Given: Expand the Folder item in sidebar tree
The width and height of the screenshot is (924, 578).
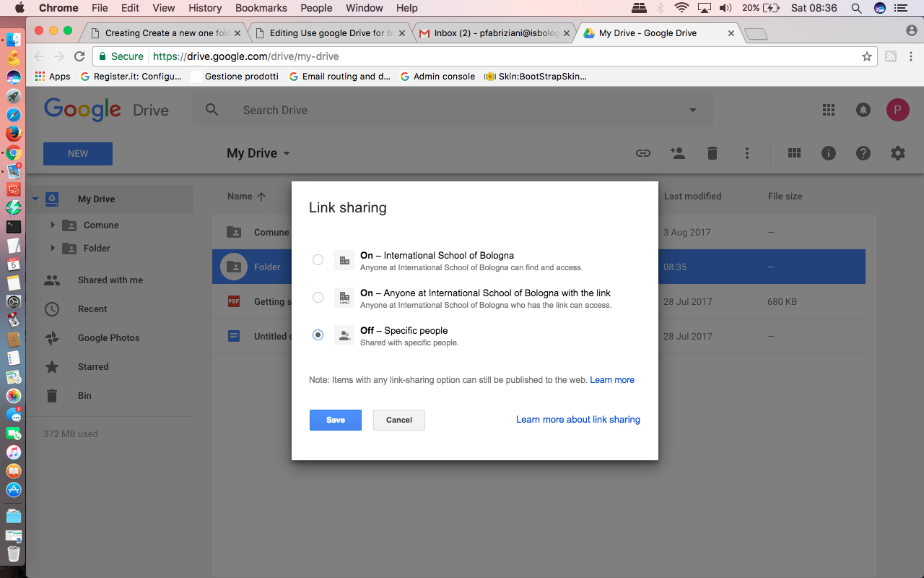Looking at the screenshot, I should [53, 249].
